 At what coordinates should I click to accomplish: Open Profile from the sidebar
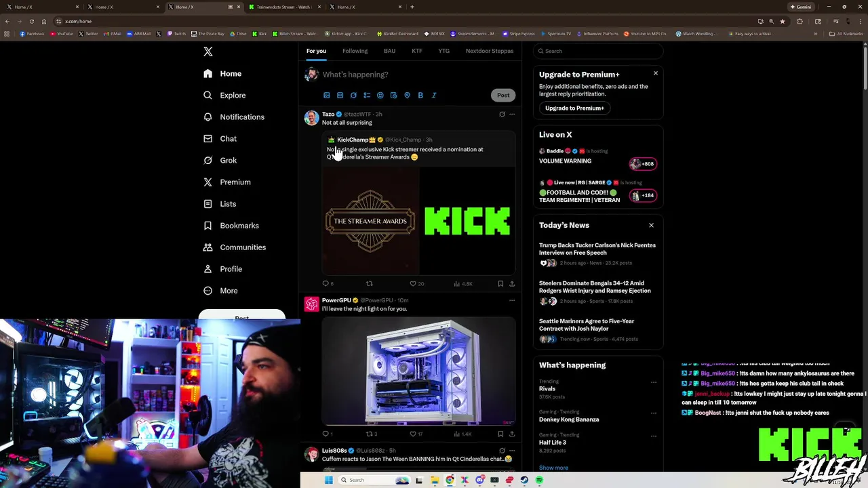click(x=222, y=269)
